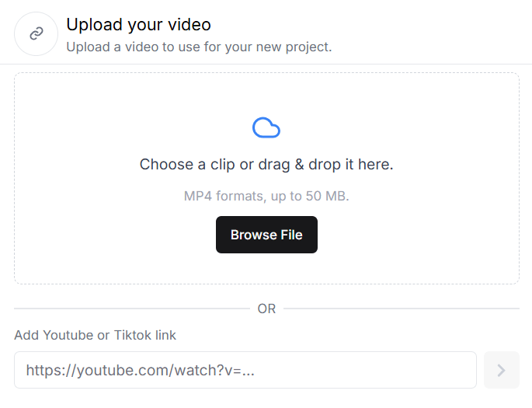Click the dashed drag & drop zone
The width and height of the screenshot is (532, 408).
[266, 178]
